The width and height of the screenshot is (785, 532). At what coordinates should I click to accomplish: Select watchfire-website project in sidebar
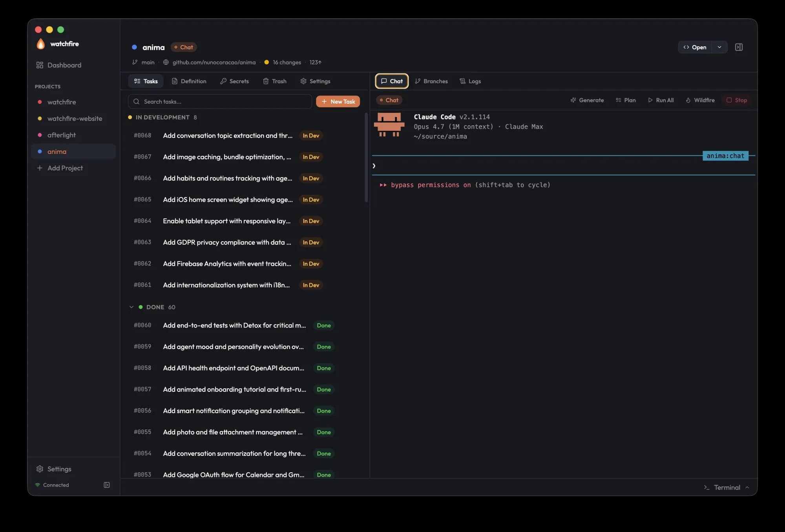tap(73, 119)
